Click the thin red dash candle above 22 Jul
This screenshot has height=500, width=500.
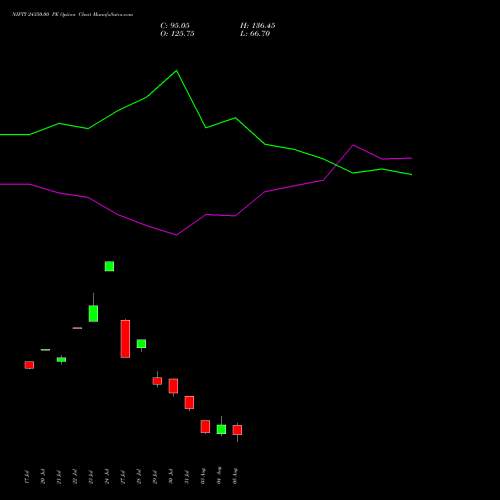(x=77, y=328)
